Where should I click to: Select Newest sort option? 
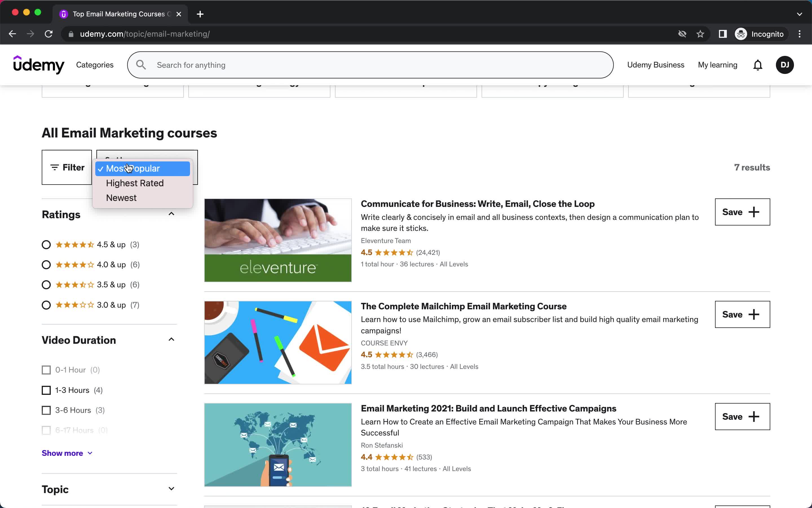tap(143, 198)
